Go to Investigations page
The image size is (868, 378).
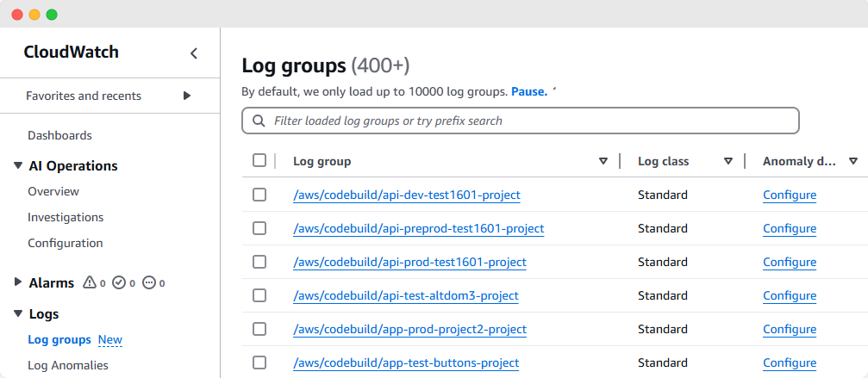[66, 217]
